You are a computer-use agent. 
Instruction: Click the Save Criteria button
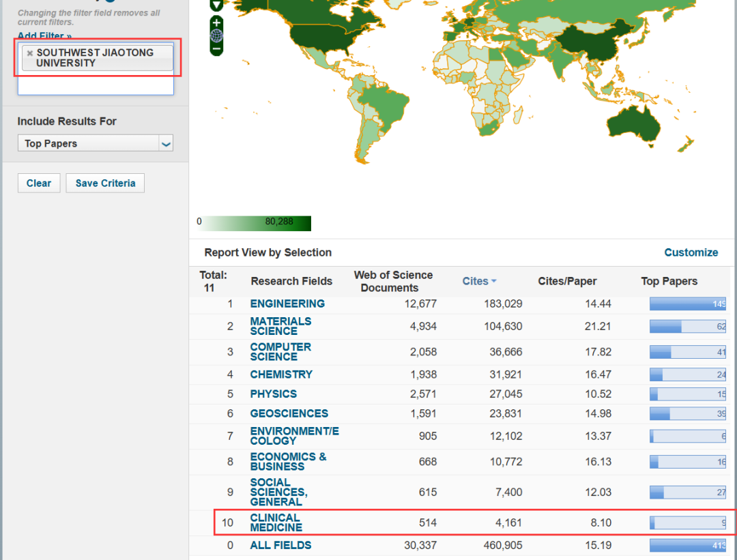[x=105, y=183]
